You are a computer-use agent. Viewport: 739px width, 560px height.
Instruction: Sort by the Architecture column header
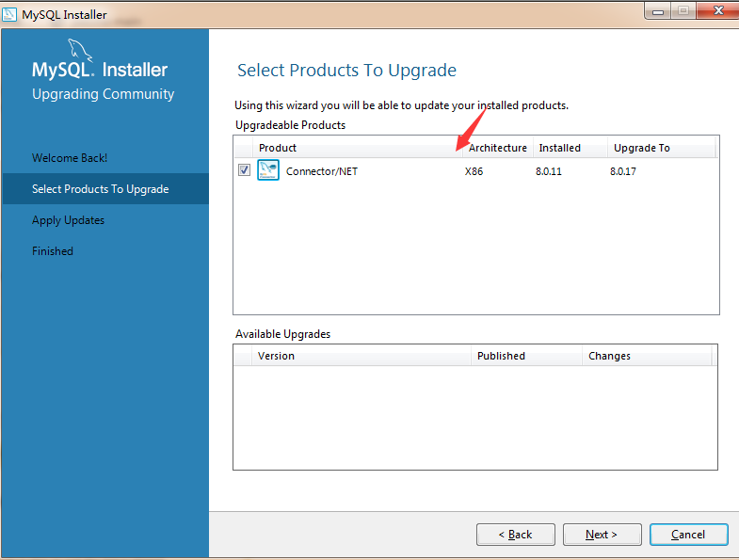498,148
